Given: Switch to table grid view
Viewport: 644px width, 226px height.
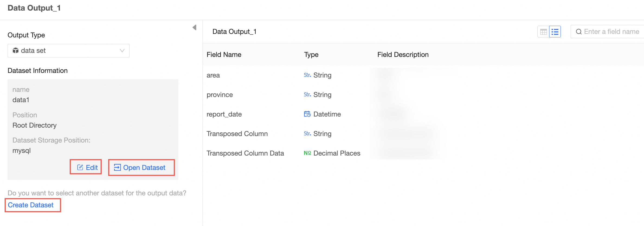Looking at the screenshot, I should 543,32.
